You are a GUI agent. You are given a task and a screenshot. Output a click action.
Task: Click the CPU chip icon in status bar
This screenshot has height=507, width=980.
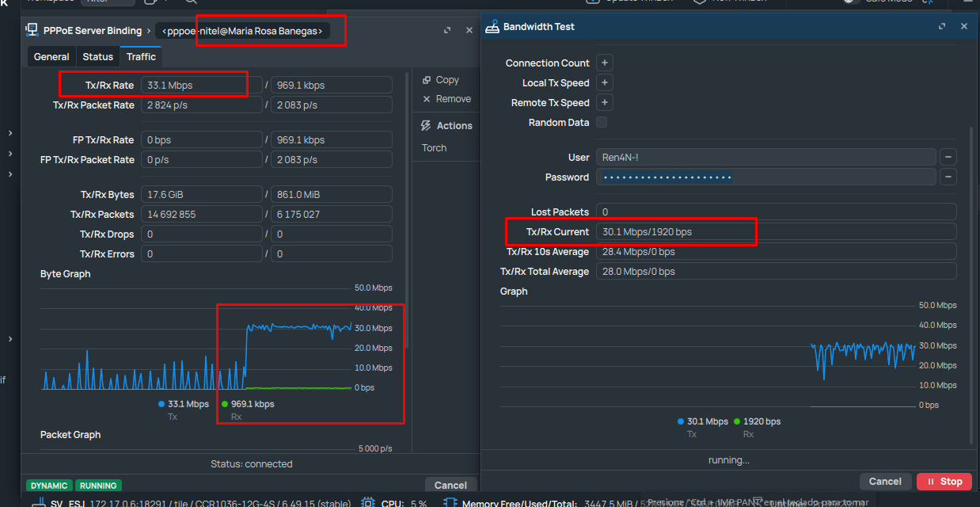point(368,503)
